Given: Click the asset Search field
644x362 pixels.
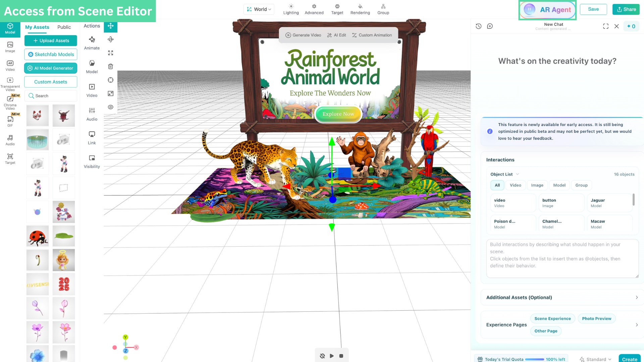Looking at the screenshot, I should pyautogui.click(x=51, y=96).
